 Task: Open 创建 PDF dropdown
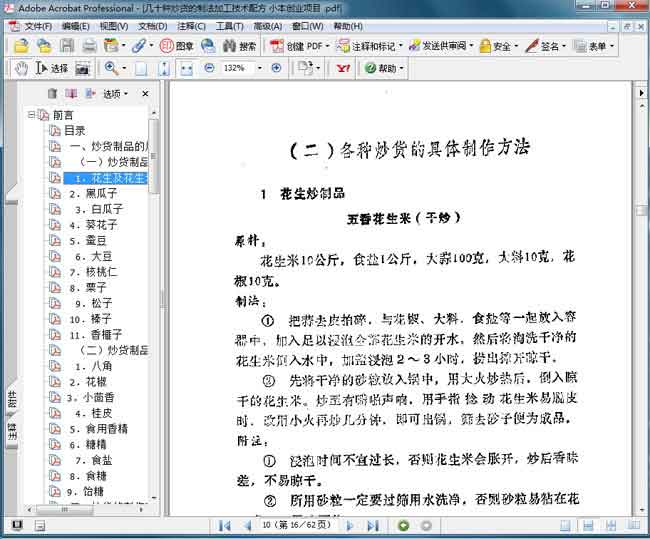tap(299, 46)
